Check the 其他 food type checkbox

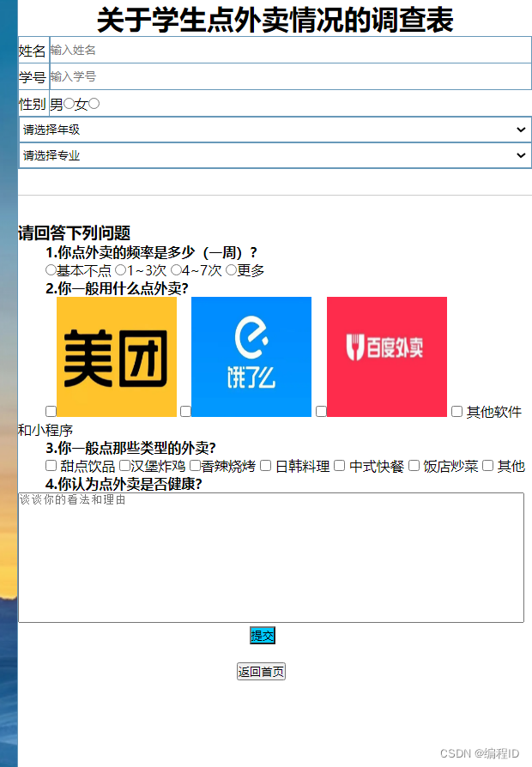(488, 465)
